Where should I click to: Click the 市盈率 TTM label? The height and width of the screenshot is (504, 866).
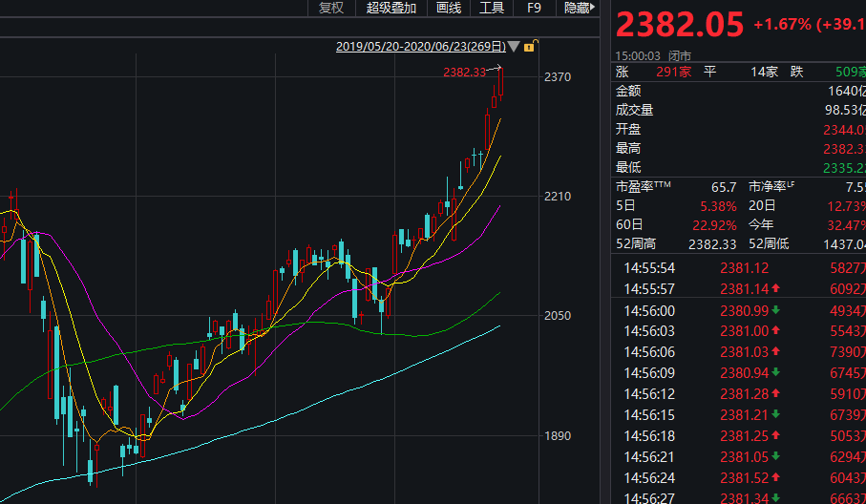[x=644, y=187]
